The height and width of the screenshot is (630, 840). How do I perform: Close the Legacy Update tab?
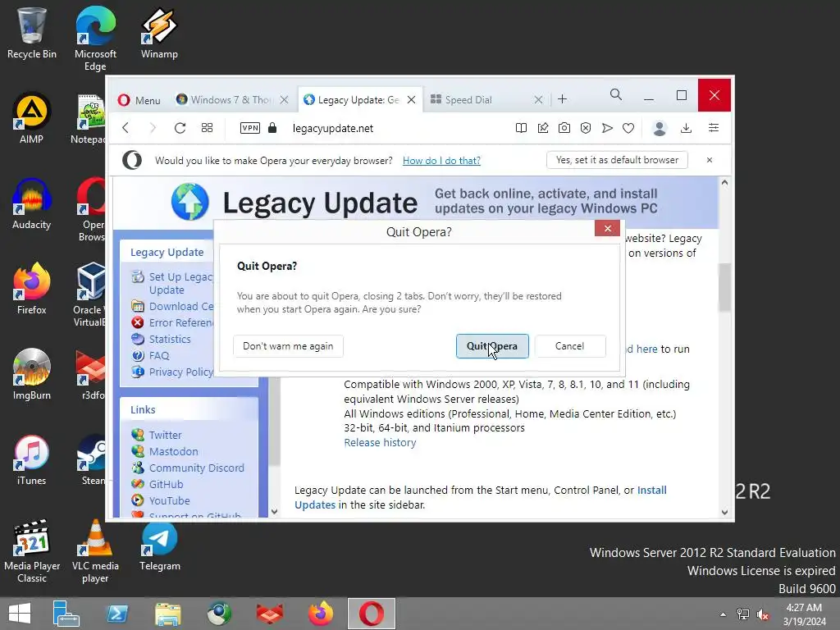coord(412,99)
